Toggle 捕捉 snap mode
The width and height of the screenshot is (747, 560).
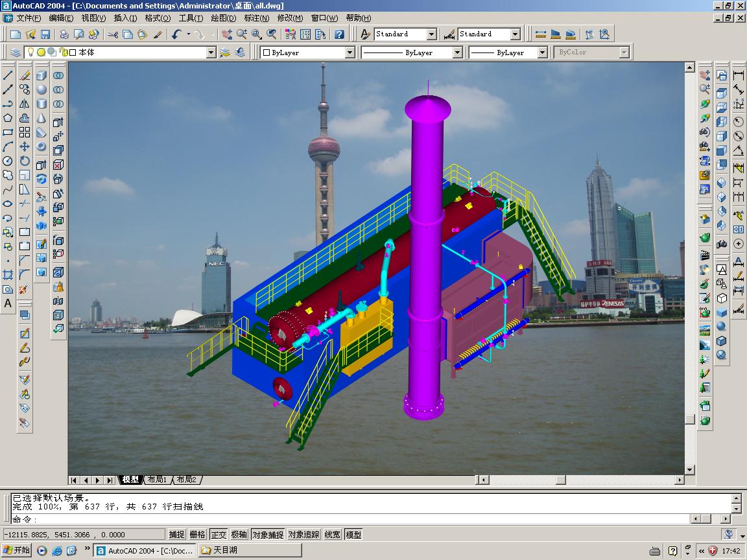click(x=176, y=535)
